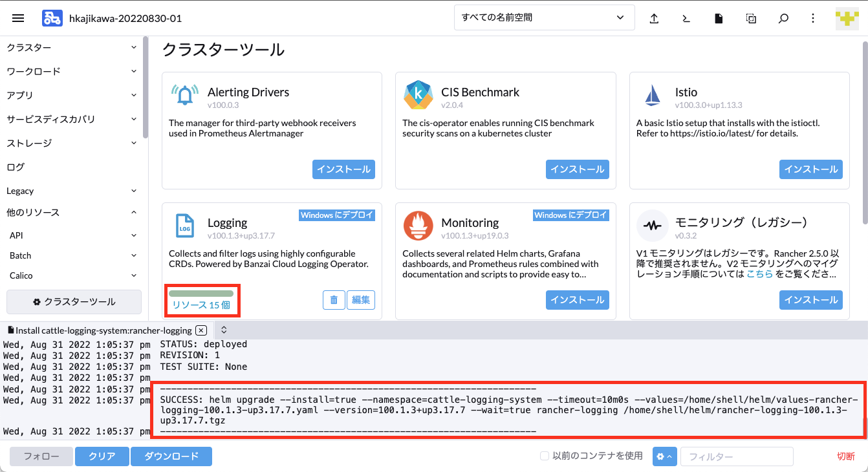Viewport: 868px width, 472px height.
Task: Copy KubeConfig to clipboard icon
Action: (751, 19)
